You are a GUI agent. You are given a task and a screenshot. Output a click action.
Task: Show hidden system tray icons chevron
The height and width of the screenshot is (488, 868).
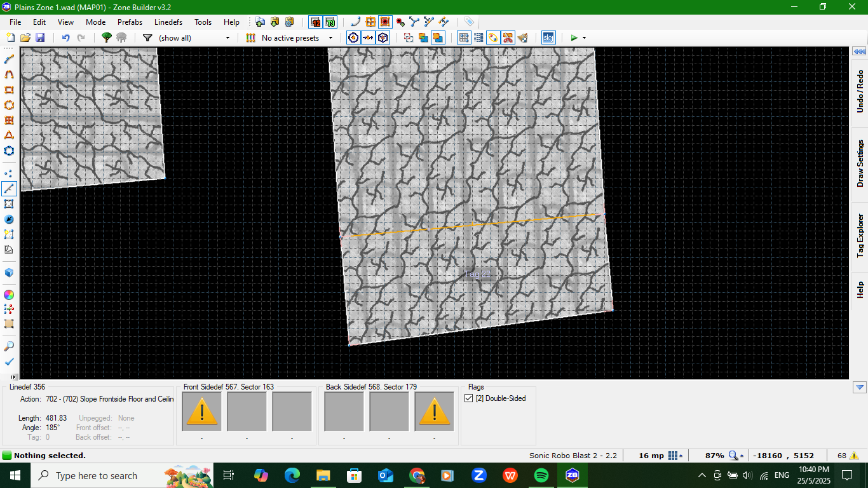702,475
